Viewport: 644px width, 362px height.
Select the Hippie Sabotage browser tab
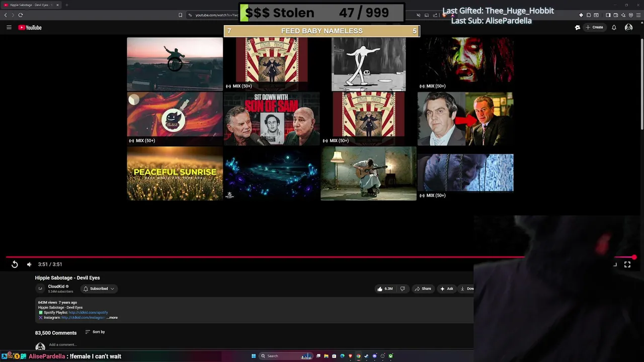(x=31, y=5)
